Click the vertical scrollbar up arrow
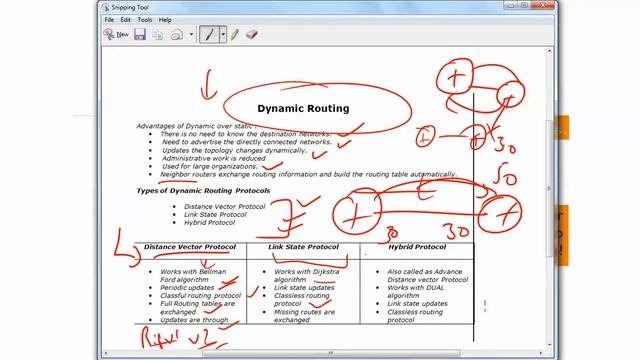This screenshot has height=360, width=640. point(549,51)
